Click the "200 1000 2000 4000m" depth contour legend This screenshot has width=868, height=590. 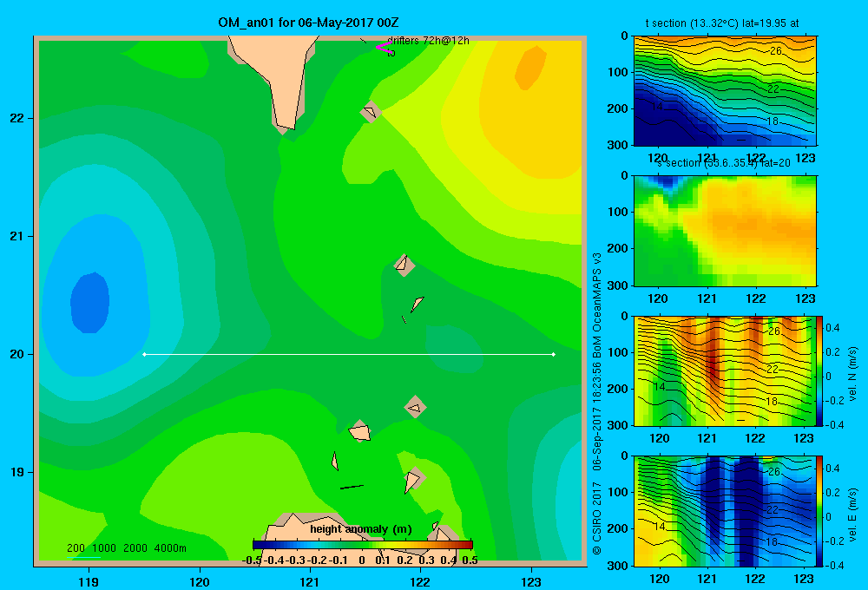126,548
